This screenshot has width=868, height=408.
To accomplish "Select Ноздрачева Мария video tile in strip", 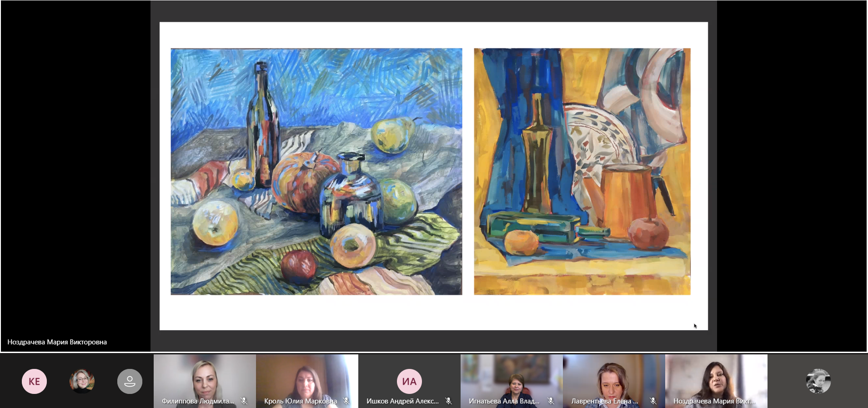I will pyautogui.click(x=716, y=381).
